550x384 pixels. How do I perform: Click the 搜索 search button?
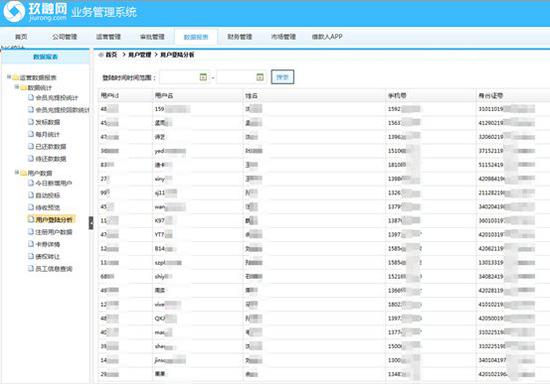pyautogui.click(x=282, y=77)
